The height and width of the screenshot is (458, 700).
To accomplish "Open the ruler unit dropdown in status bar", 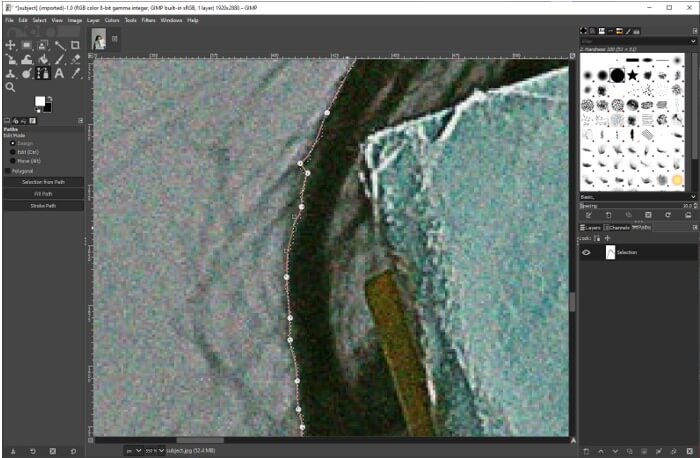I will tap(133, 451).
